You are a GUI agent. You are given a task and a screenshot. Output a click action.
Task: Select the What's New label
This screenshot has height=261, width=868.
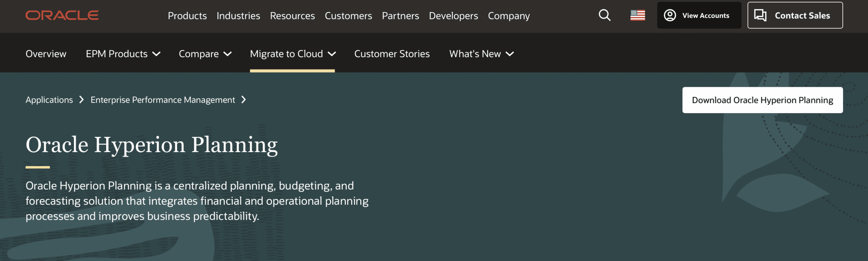(475, 54)
